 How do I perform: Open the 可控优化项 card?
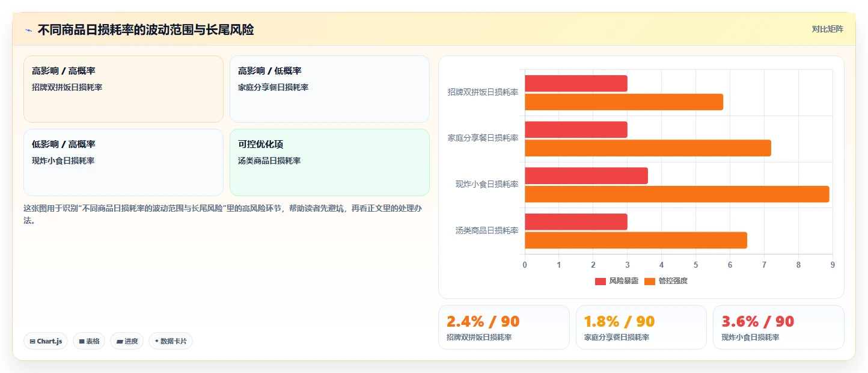click(329, 162)
